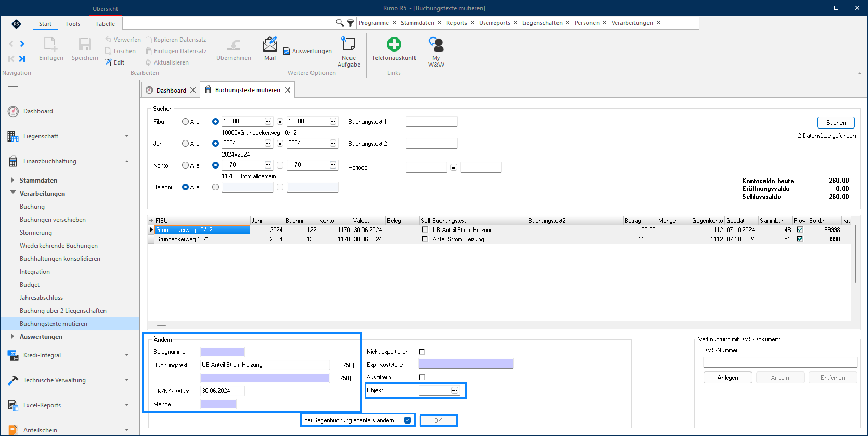868x436 pixels.
Task: Open My W&W link icon
Action: [436, 45]
